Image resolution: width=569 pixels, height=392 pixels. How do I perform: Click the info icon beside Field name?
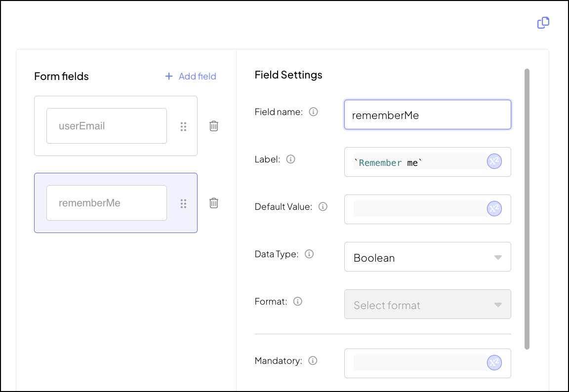(313, 112)
